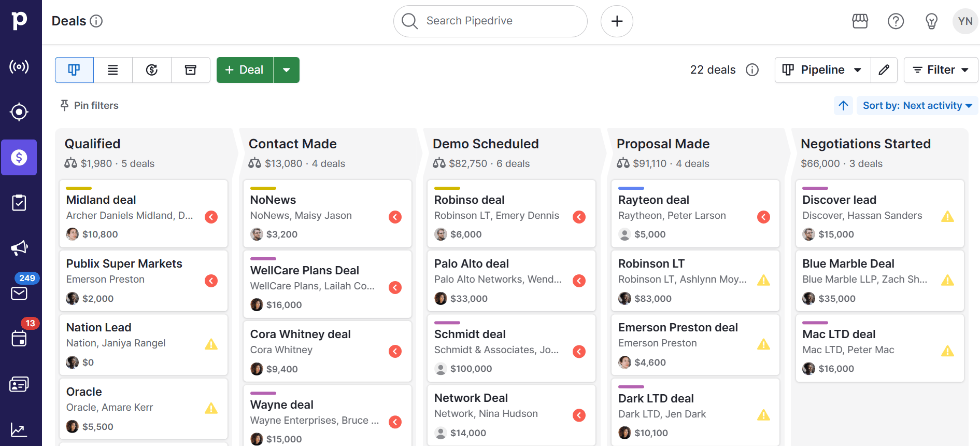Screen dimensions: 980x446
Task: Click the blue label on Rayteon deal
Action: pyautogui.click(x=631, y=188)
